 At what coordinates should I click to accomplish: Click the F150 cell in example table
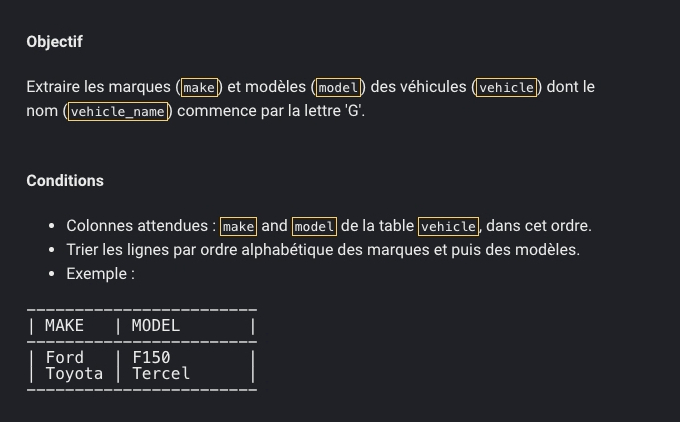tap(151, 357)
